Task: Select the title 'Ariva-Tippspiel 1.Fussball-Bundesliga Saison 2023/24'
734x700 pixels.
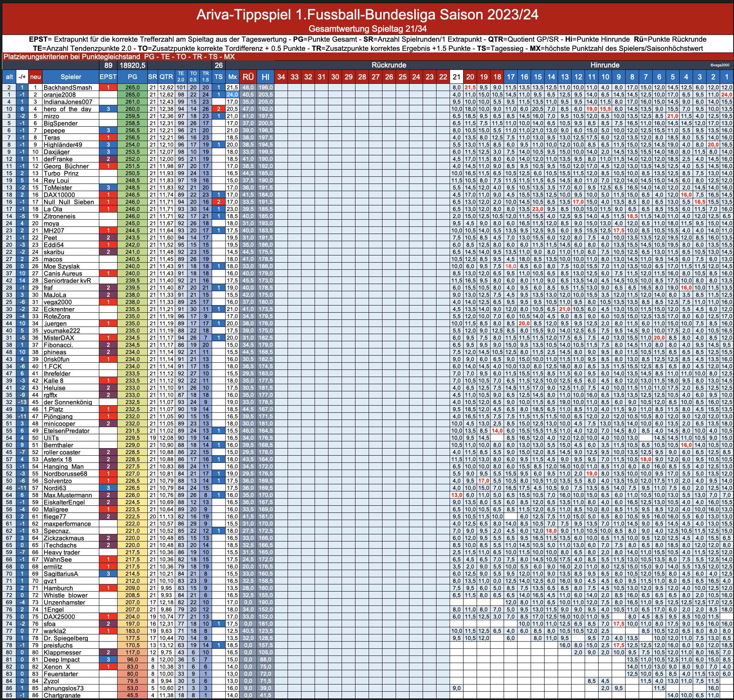Action: coord(367,15)
